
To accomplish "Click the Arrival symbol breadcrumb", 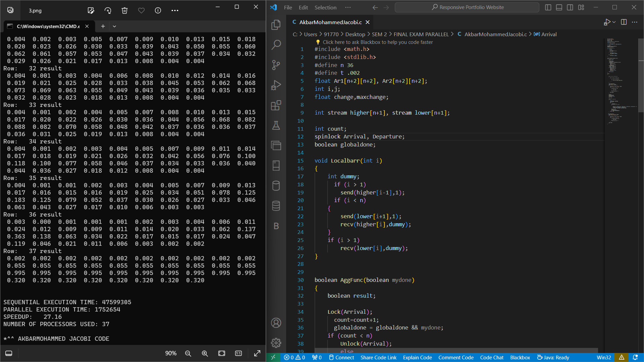I will 545,34.
